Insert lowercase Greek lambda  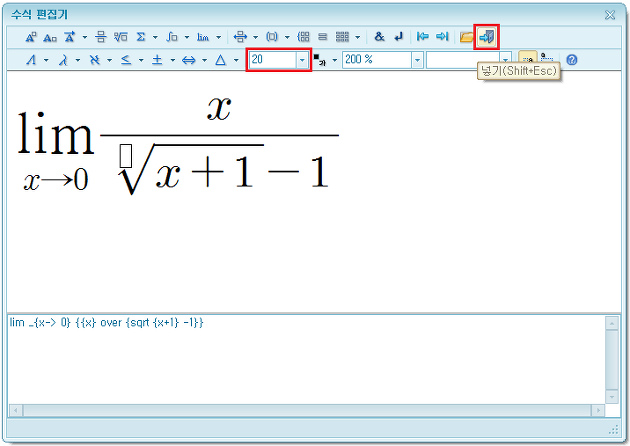(x=63, y=60)
